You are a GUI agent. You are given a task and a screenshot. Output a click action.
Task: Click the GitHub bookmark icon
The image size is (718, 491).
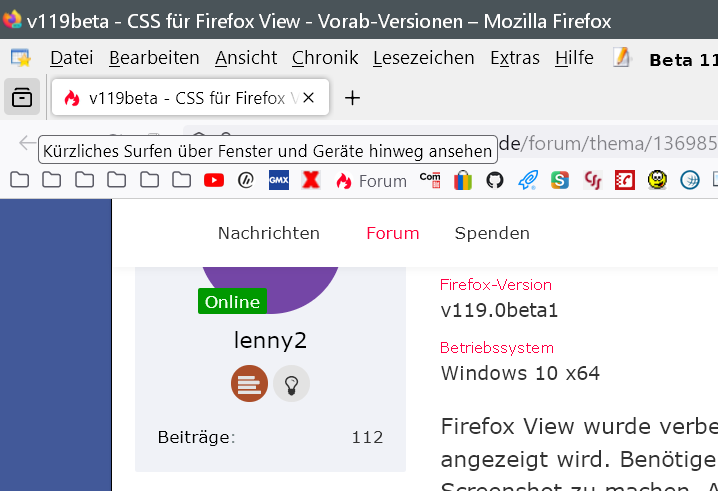point(495,180)
